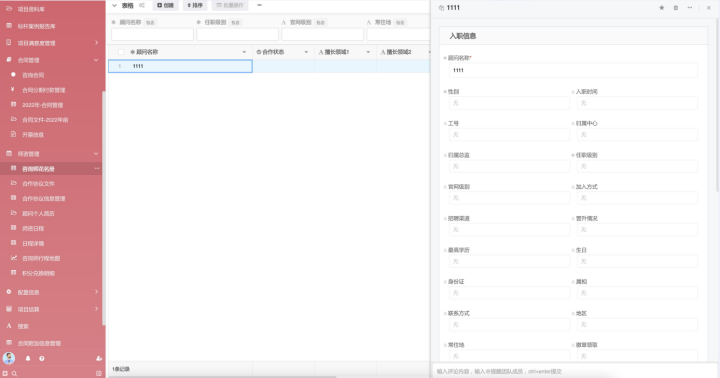Click the 入职时间 field
Image resolution: width=720 pixels, height=378 pixels.
tap(637, 103)
